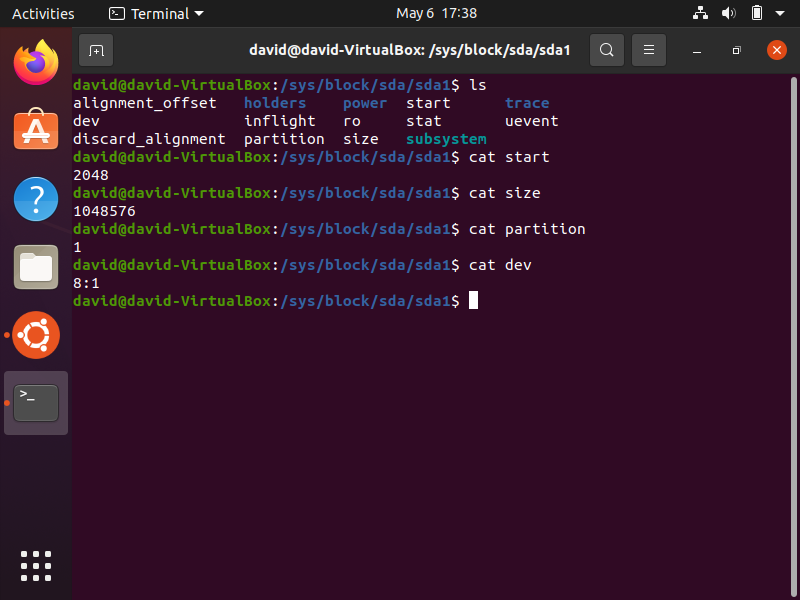800x600 pixels.
Task: Open the Files app from the dock
Action: point(35,267)
